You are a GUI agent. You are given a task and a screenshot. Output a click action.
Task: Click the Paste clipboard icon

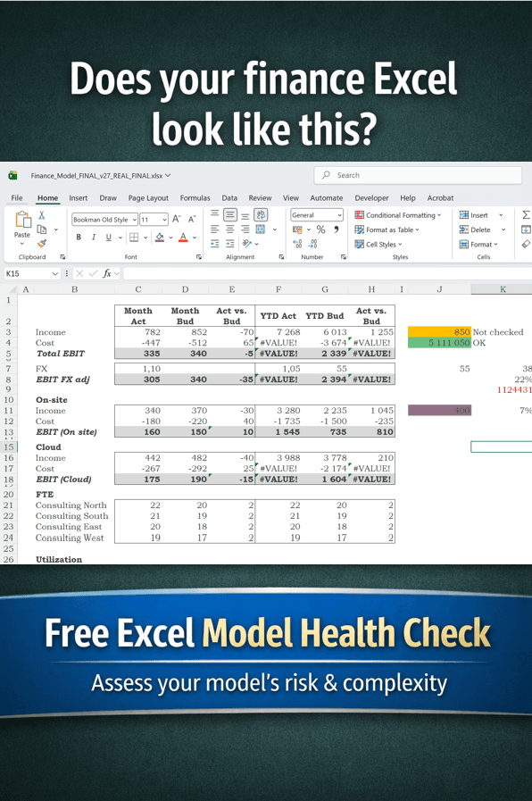(22, 220)
